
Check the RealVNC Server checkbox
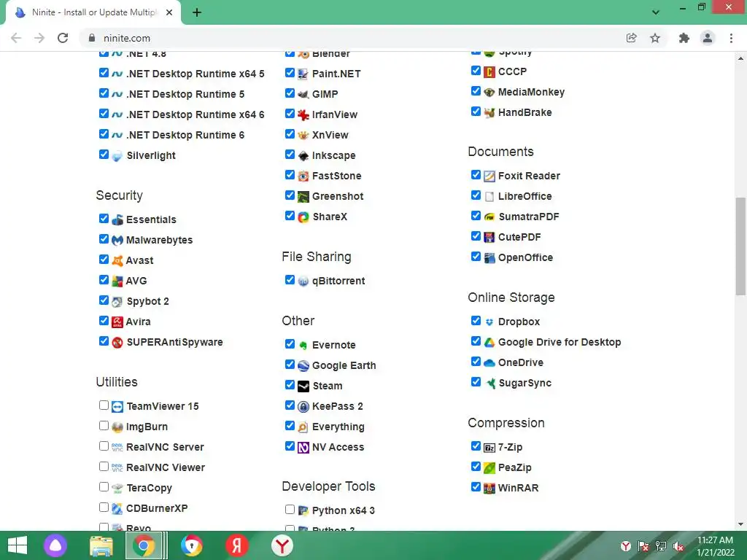(104, 446)
